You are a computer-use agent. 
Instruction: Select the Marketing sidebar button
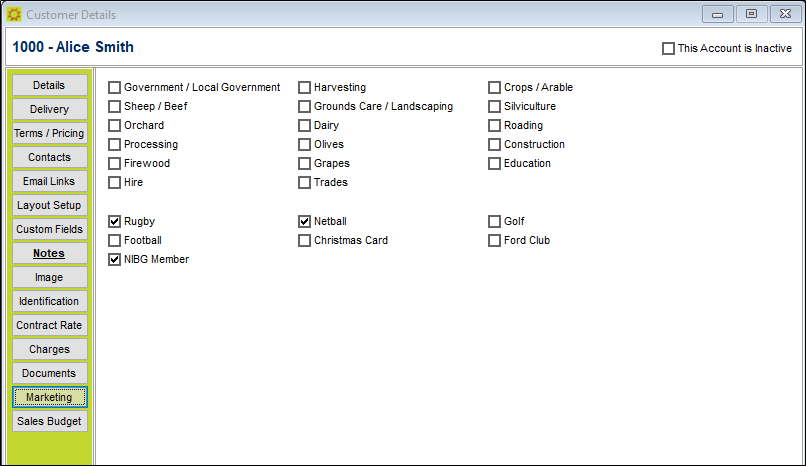pos(49,397)
